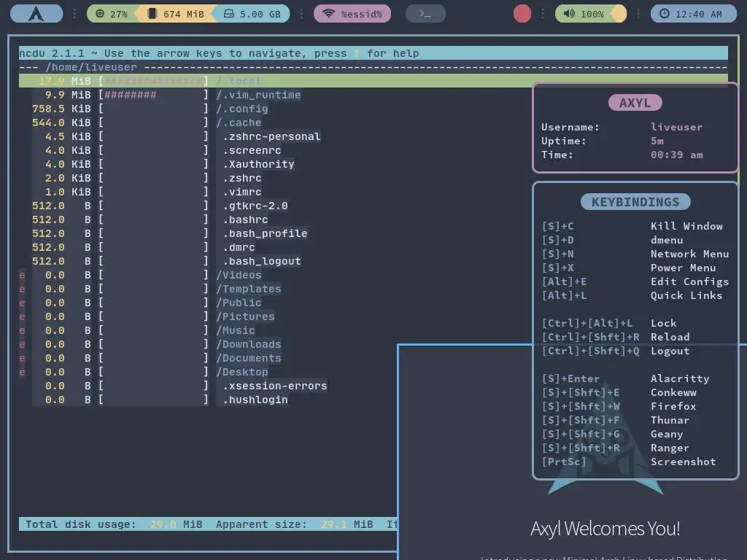This screenshot has height=560, width=747.
Task: Click the Total disk usage status bar
Action: click(x=208, y=524)
